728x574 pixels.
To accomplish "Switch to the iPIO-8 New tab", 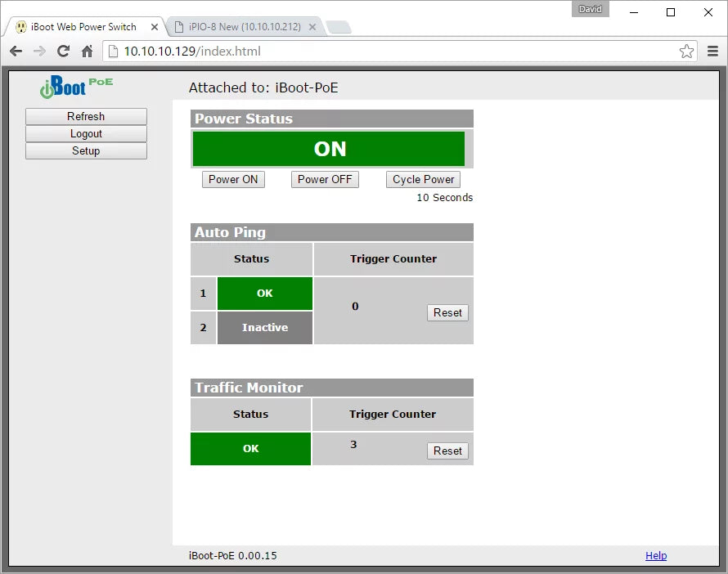I will click(245, 27).
